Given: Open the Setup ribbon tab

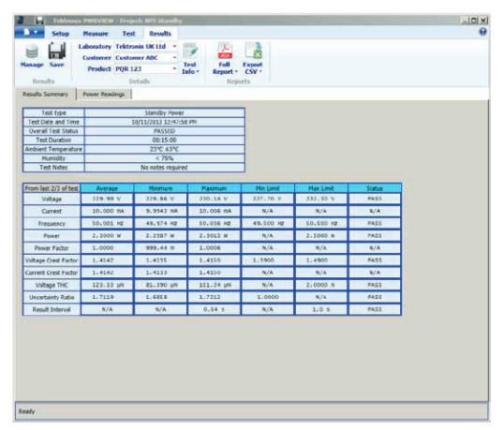Looking at the screenshot, I should pyautogui.click(x=61, y=34).
